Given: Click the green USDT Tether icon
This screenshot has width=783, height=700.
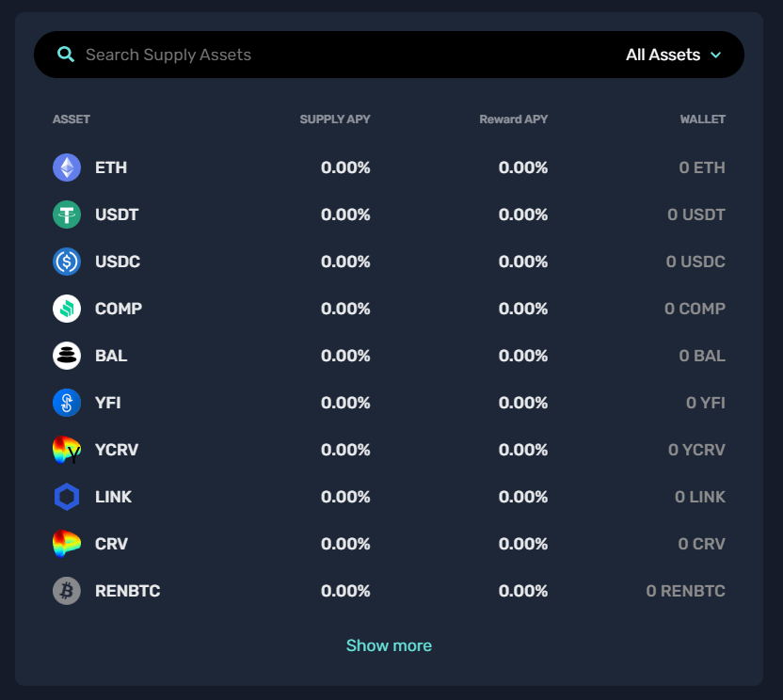Looking at the screenshot, I should tap(67, 215).
